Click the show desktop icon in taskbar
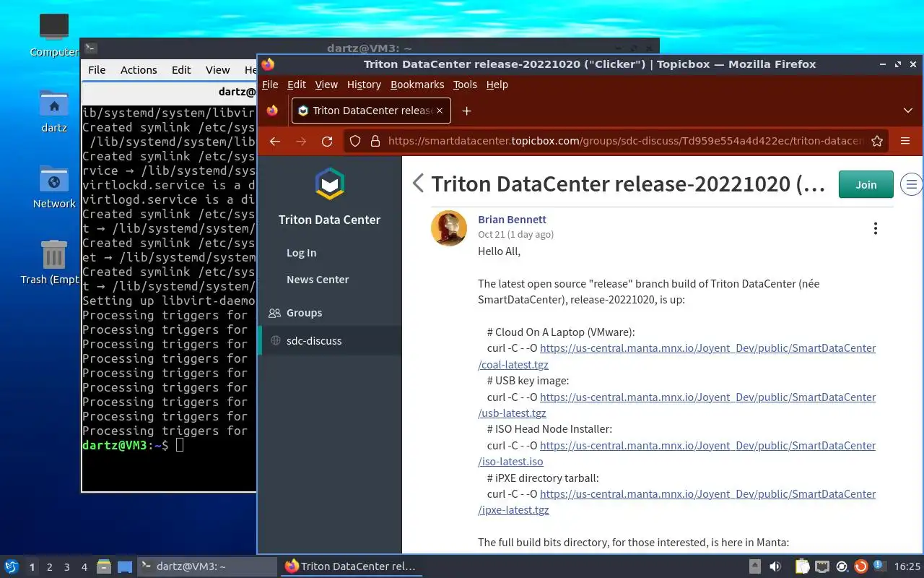 pos(125,566)
